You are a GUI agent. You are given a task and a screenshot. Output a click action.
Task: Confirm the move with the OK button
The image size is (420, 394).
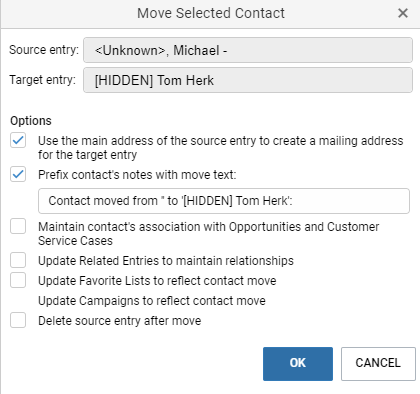coord(298,364)
